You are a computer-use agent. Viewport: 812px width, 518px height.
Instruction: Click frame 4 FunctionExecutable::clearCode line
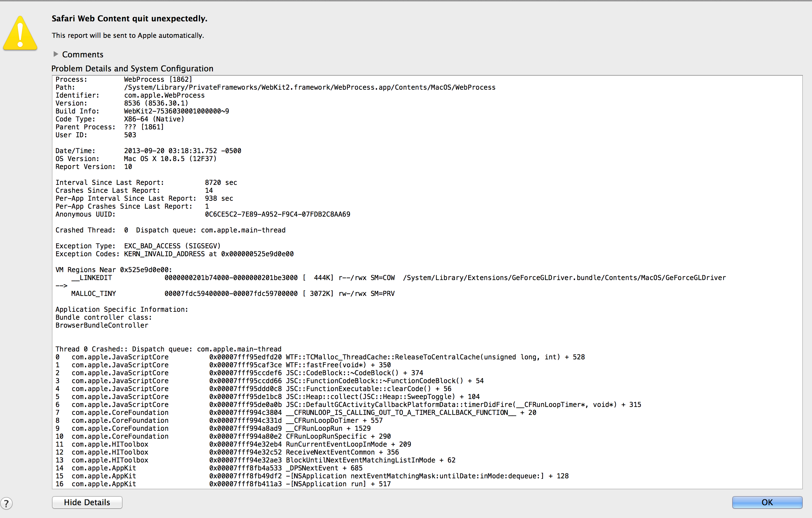253,389
